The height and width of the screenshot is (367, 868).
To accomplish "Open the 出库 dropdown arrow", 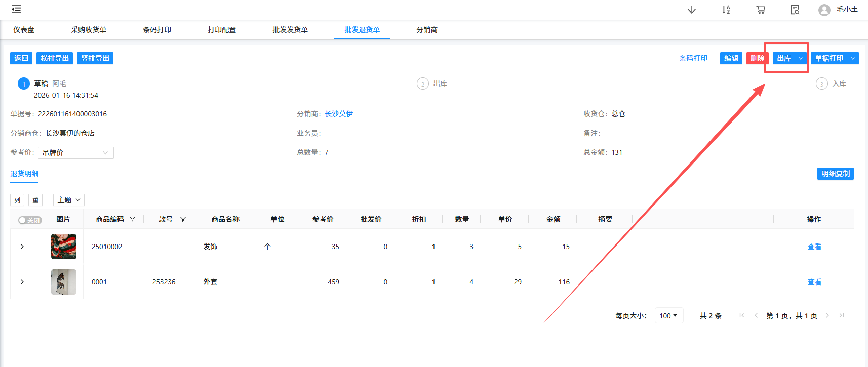I will tap(801, 58).
